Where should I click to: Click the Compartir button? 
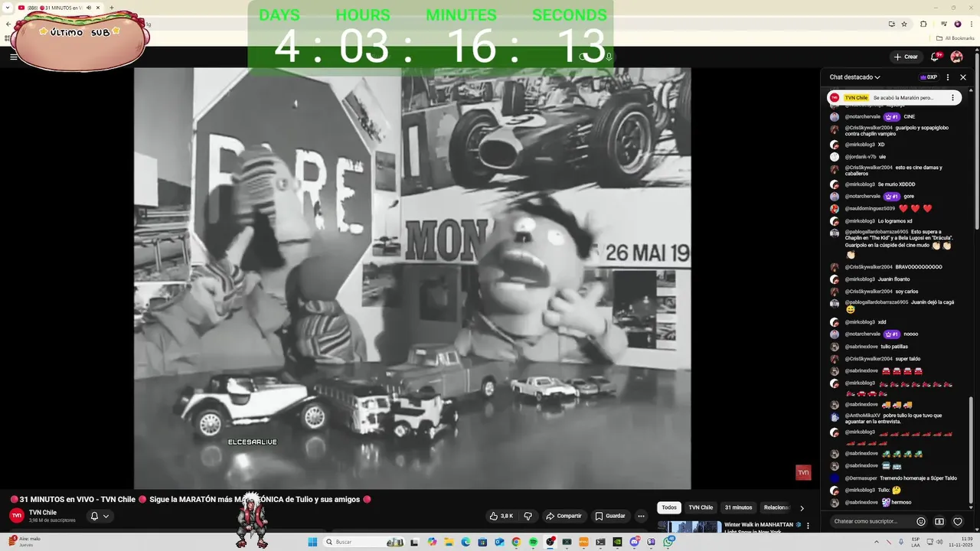click(x=563, y=516)
